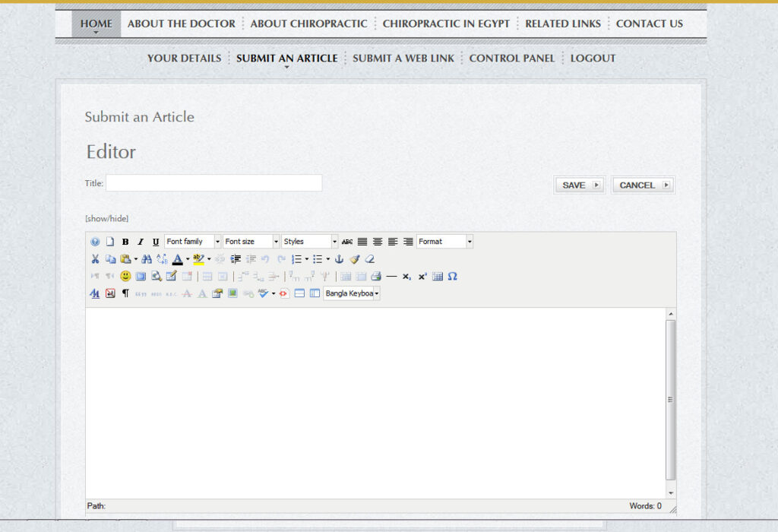This screenshot has width=778, height=532.
Task: Expand the Styles dropdown
Action: 310,242
